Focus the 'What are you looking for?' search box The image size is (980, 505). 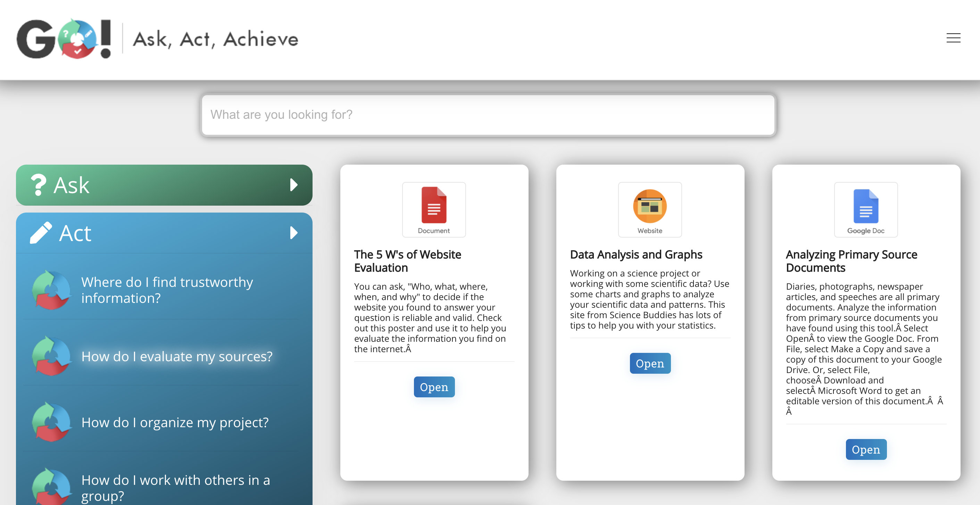pos(488,115)
